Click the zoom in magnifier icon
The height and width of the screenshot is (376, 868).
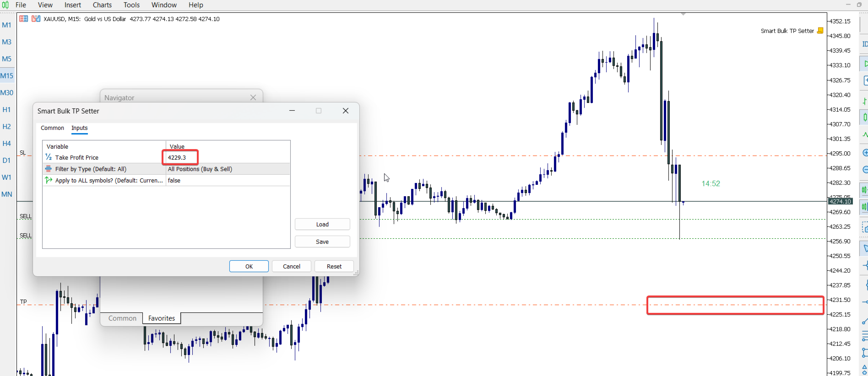[x=865, y=153]
